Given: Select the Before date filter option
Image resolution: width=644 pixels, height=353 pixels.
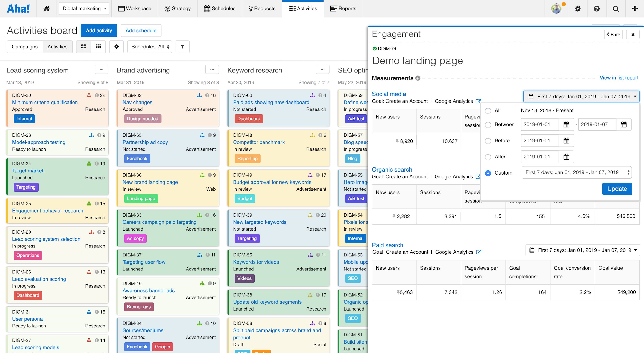Looking at the screenshot, I should 488,141.
